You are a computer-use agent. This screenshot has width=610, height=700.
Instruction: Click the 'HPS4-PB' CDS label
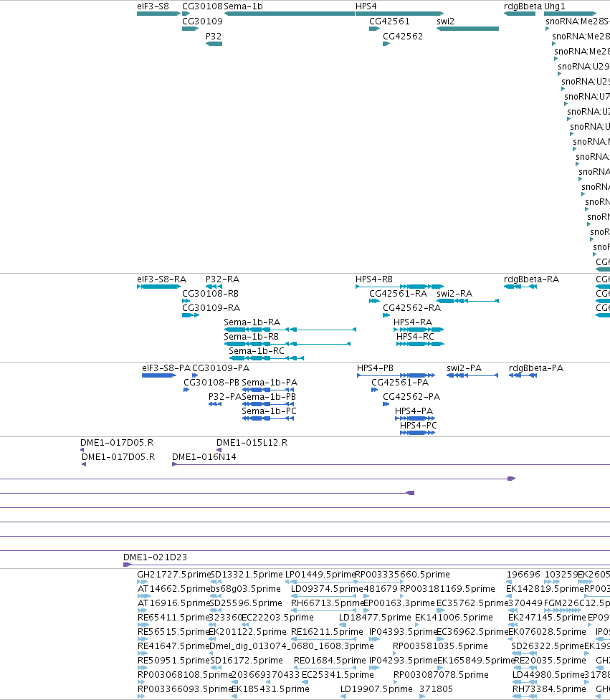tap(375, 368)
